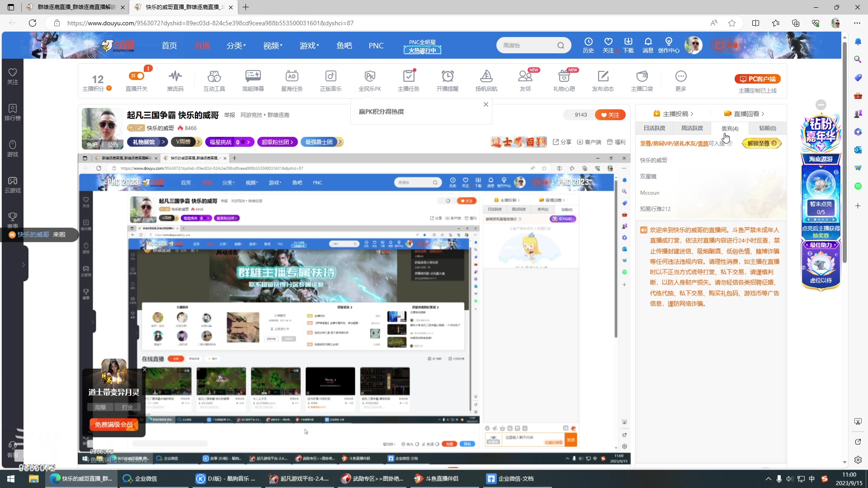The image size is (868, 488).
Task: Open 主播投稿 link
Action: [x=673, y=114]
